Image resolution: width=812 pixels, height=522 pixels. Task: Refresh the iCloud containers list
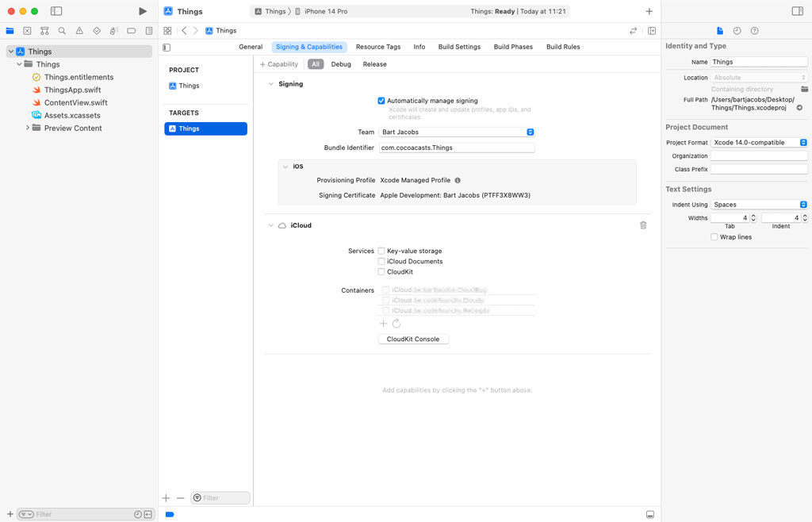pyautogui.click(x=396, y=324)
